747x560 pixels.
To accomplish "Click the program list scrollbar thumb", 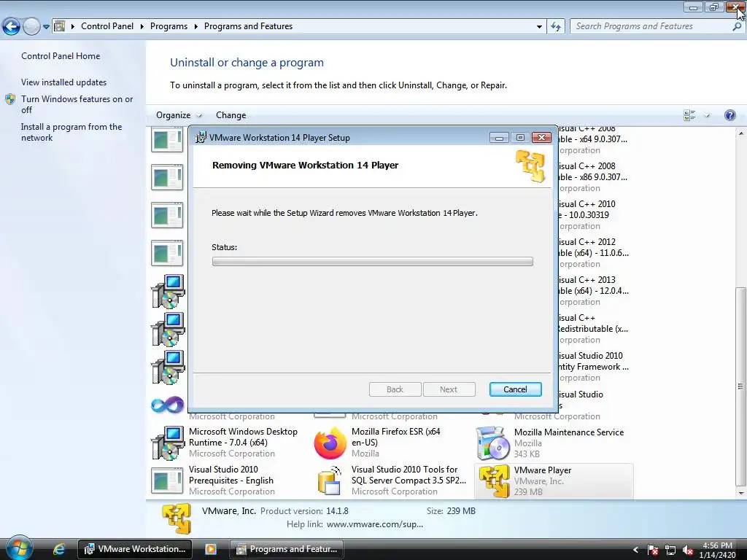I will 741,386.
